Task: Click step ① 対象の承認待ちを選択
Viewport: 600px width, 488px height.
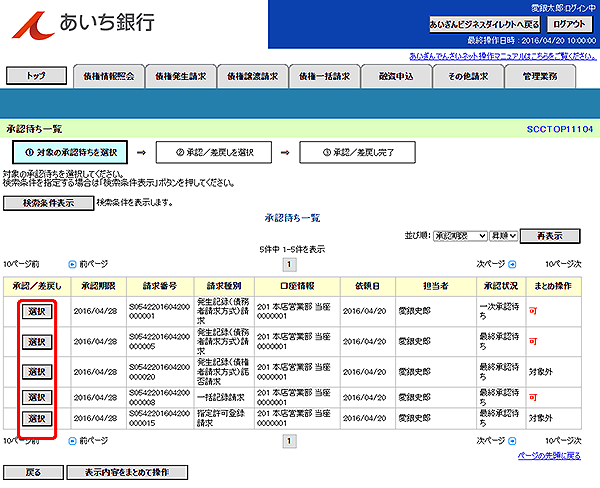Action: (x=70, y=152)
